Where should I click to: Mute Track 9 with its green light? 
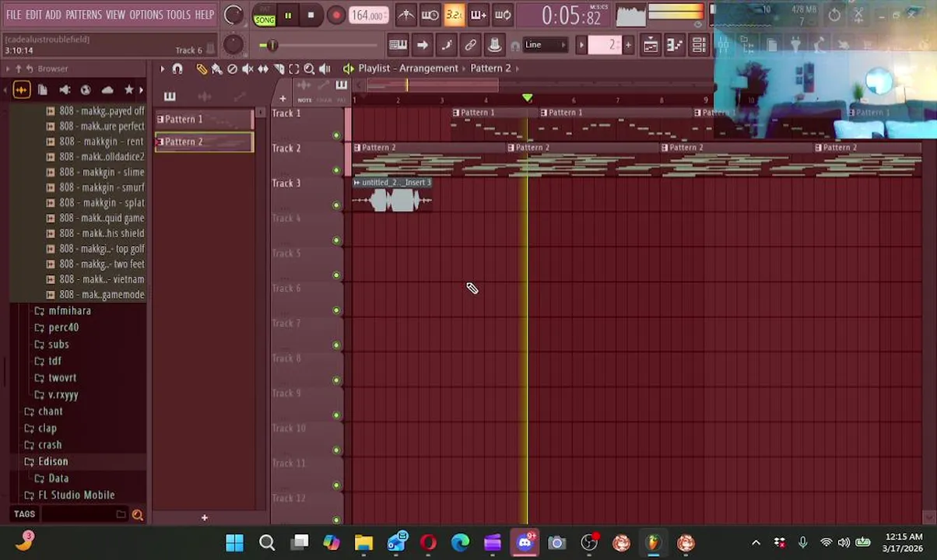pos(336,415)
